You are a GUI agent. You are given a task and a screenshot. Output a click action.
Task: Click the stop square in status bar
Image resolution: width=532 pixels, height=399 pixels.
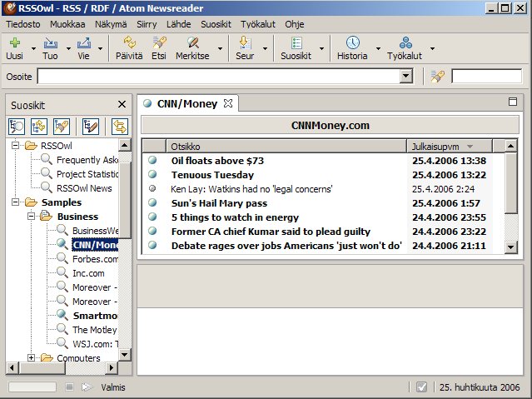(x=70, y=387)
